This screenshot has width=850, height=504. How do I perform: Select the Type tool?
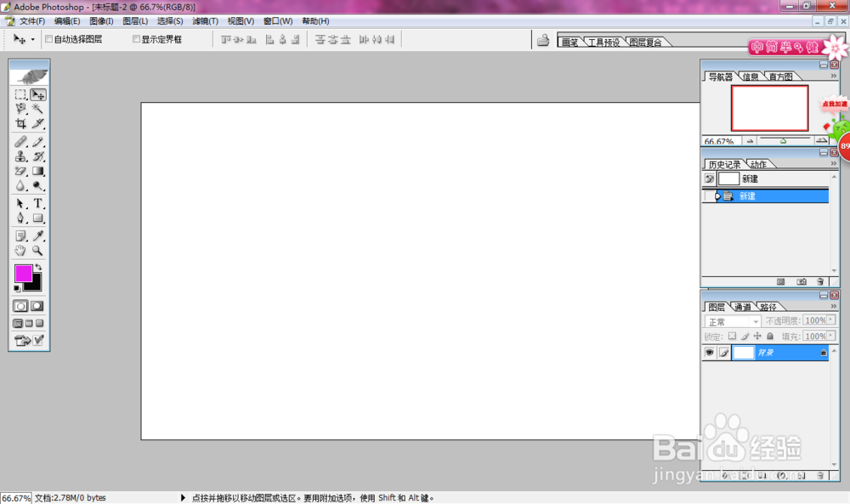click(x=38, y=204)
